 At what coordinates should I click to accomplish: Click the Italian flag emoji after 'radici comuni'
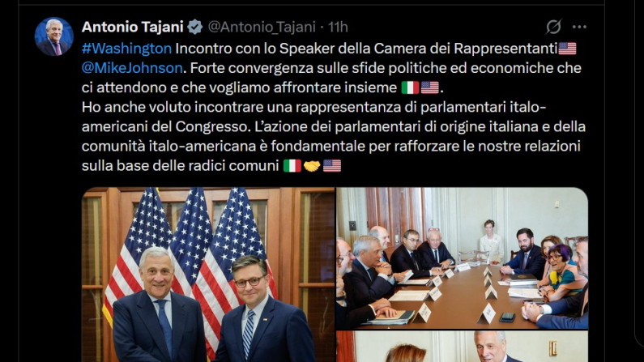(x=292, y=166)
